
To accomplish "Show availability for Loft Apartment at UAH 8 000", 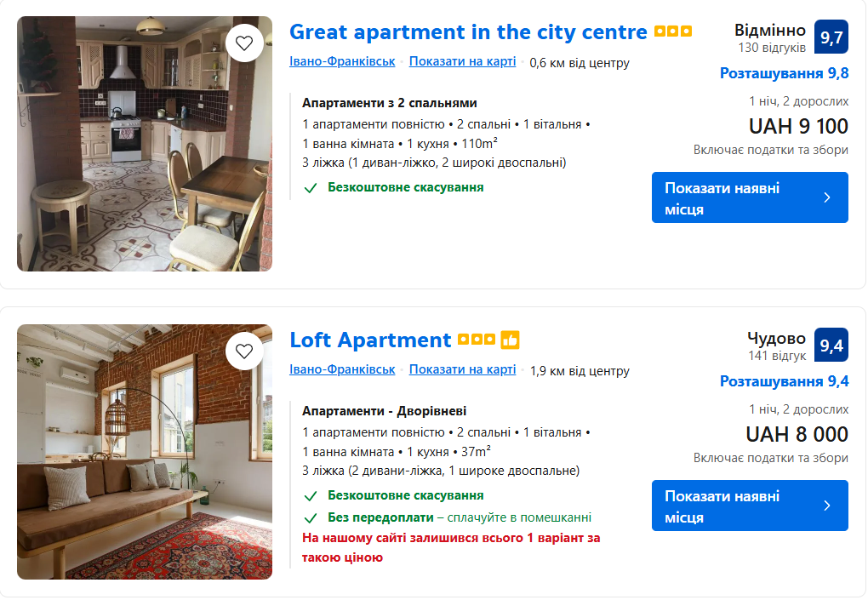I will tap(750, 506).
